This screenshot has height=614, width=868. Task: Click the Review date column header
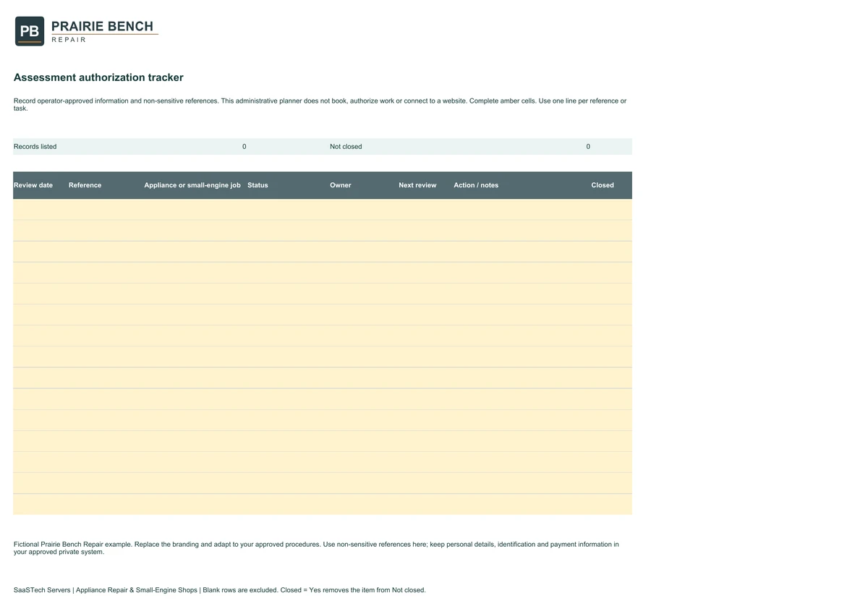coord(33,185)
